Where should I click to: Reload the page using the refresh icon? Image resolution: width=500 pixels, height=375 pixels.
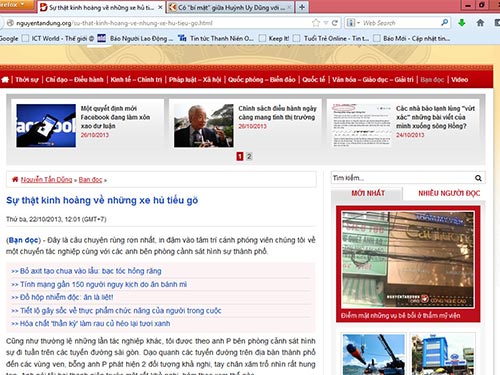335,23
